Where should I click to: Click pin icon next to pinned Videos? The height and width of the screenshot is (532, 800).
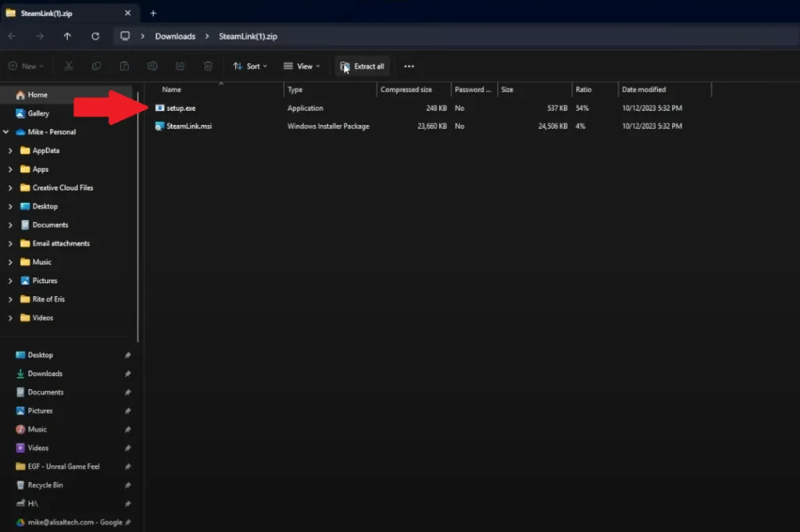click(127, 448)
